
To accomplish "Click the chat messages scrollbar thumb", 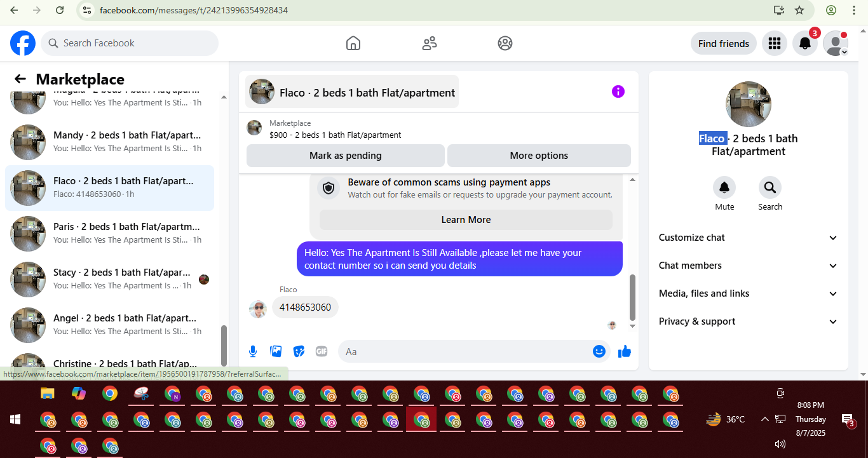I will pos(632,297).
